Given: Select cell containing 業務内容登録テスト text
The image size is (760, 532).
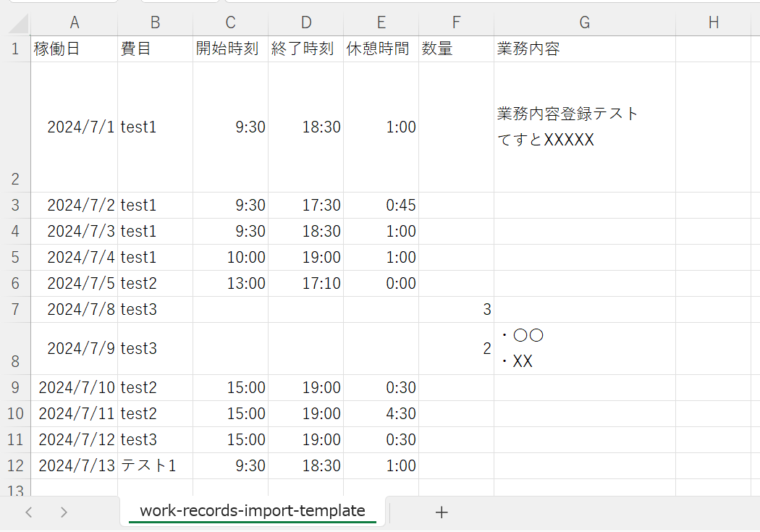Looking at the screenshot, I should tap(585, 127).
